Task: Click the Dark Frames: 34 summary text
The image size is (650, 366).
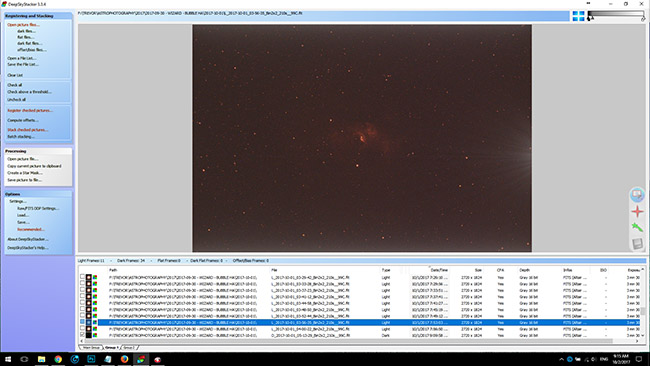Action: (131, 261)
